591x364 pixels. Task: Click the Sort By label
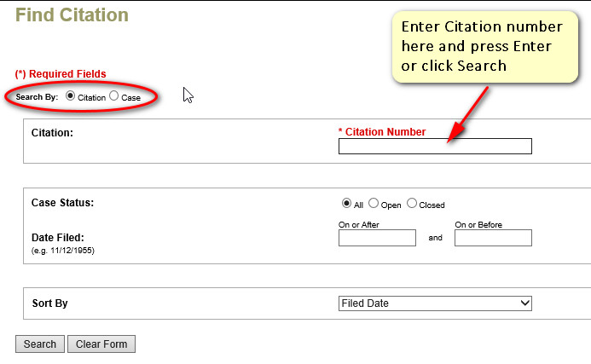(49, 303)
